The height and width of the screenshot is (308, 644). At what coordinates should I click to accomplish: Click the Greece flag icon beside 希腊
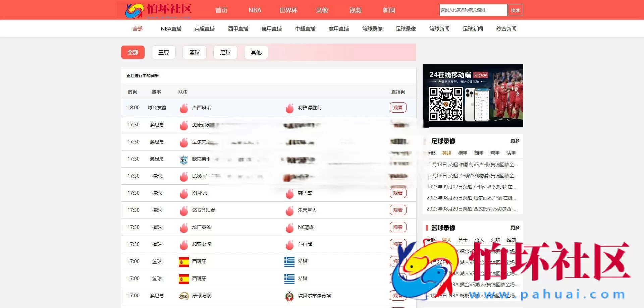tap(289, 261)
